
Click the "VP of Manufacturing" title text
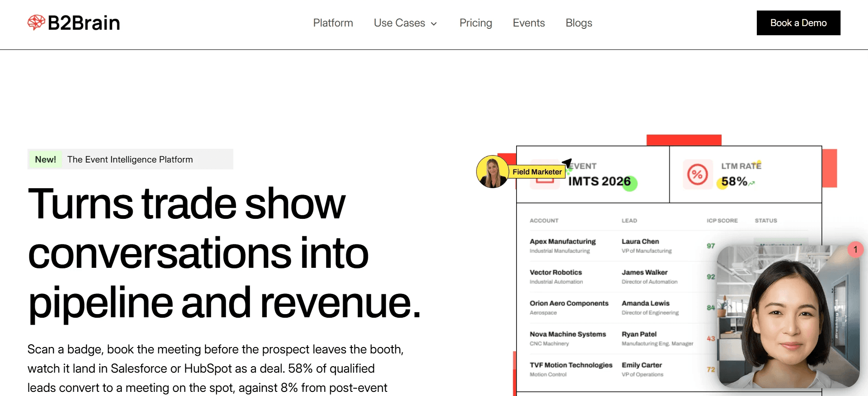pyautogui.click(x=647, y=251)
